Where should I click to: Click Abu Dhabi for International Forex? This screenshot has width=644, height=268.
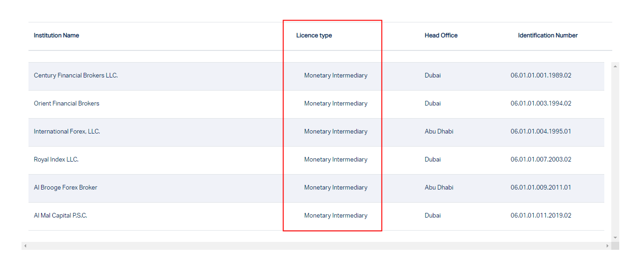click(x=439, y=132)
